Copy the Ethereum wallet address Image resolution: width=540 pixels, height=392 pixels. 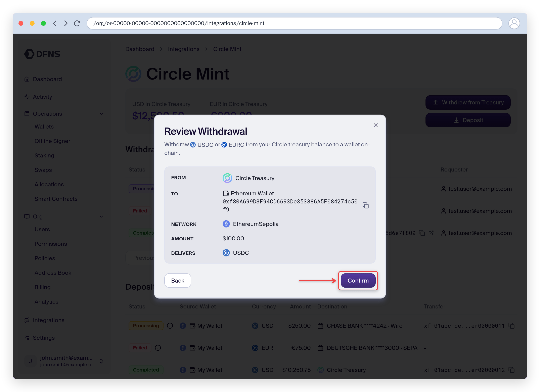pos(365,205)
